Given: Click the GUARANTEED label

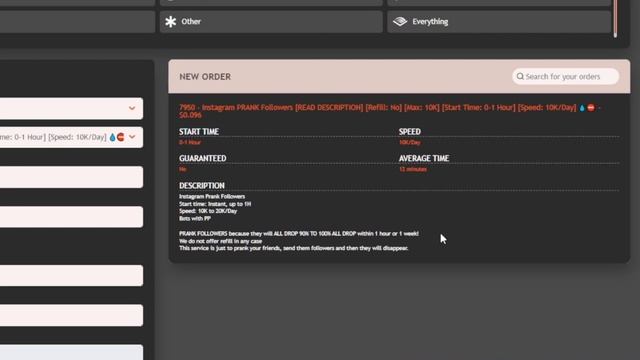Looking at the screenshot, I should pyautogui.click(x=203, y=158).
